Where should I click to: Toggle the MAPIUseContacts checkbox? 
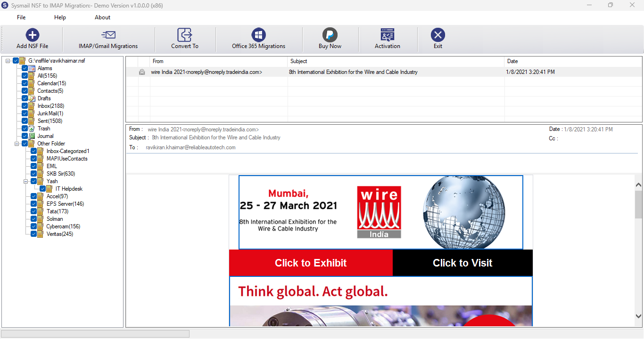(34, 159)
